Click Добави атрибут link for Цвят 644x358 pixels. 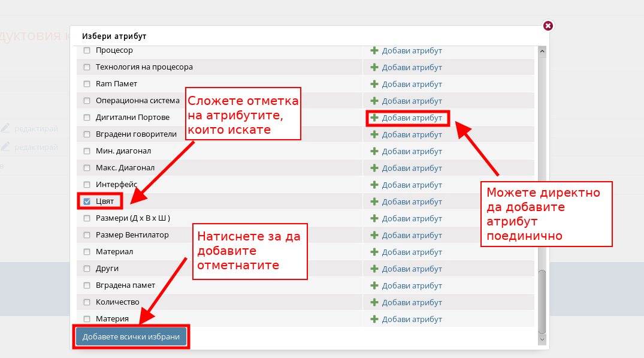pyautogui.click(x=412, y=201)
